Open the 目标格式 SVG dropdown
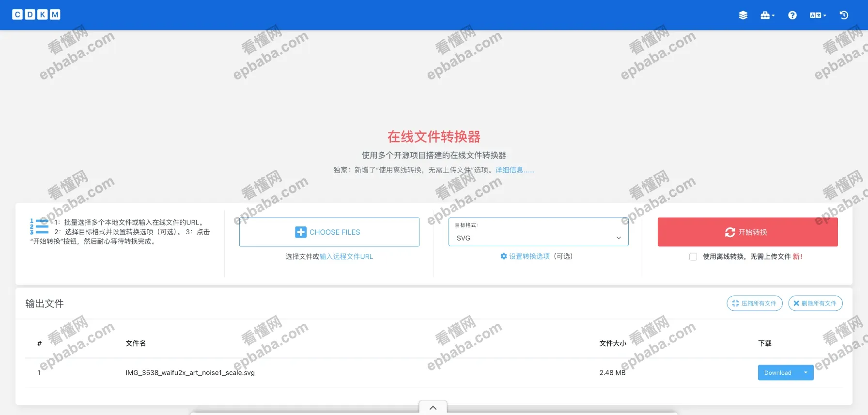 click(x=539, y=232)
